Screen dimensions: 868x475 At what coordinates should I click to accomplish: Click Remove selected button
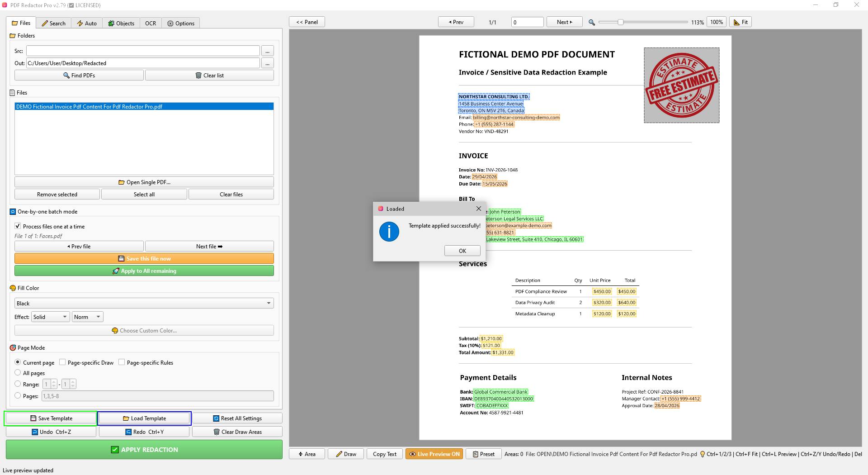pos(57,195)
